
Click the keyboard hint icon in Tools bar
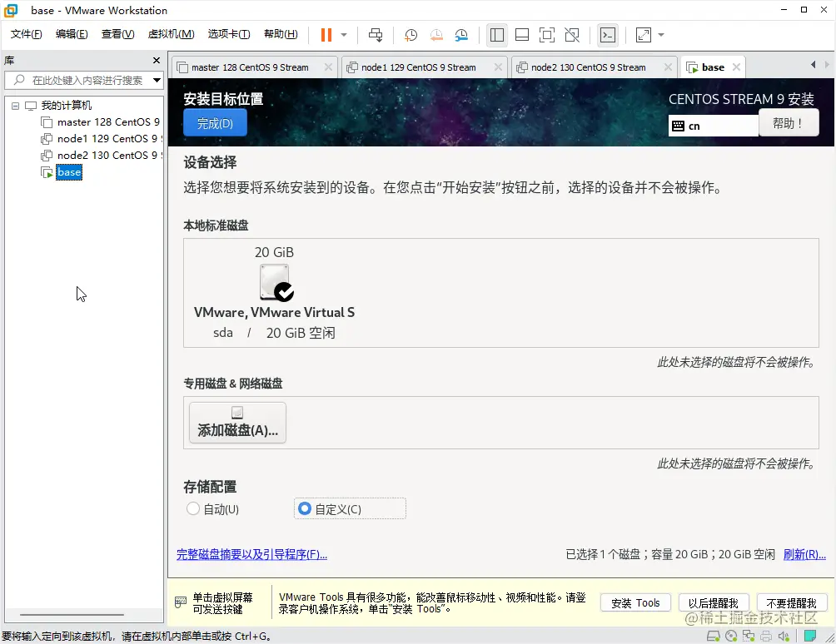[180, 602]
